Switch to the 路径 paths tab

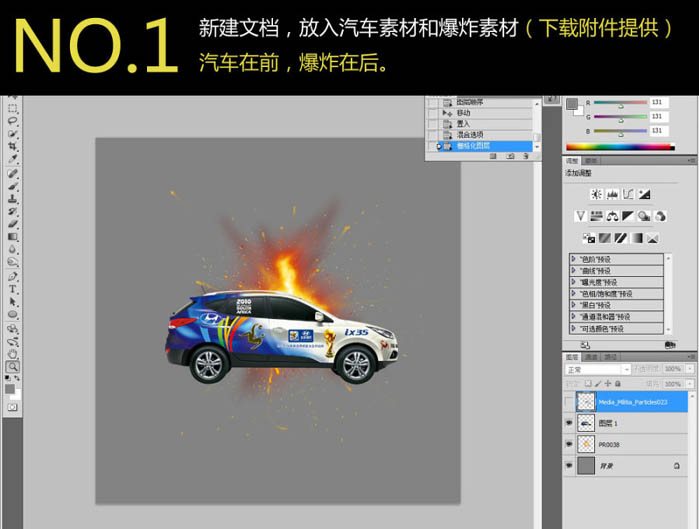610,357
